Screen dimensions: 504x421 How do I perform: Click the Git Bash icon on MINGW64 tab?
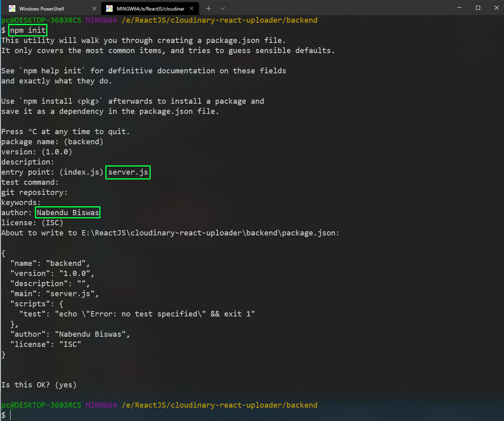[x=109, y=9]
